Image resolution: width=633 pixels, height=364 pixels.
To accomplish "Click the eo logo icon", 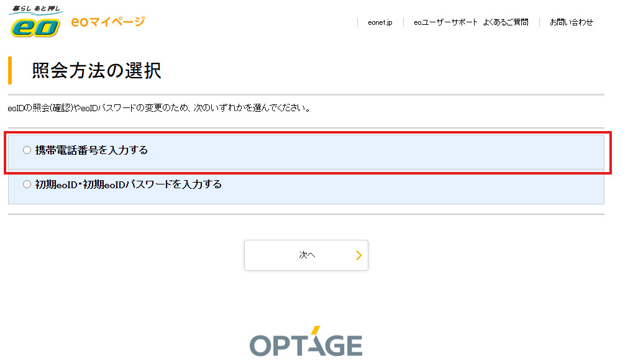I will (x=35, y=27).
